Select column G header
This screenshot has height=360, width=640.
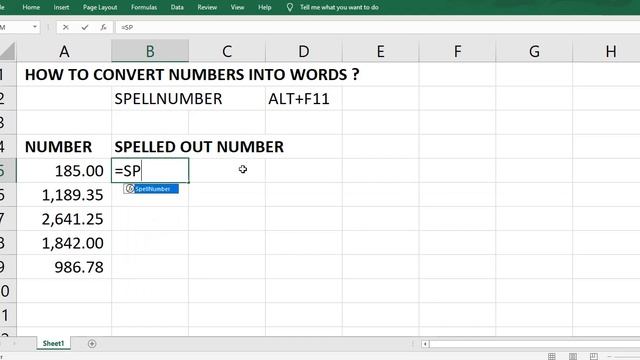coord(534,51)
